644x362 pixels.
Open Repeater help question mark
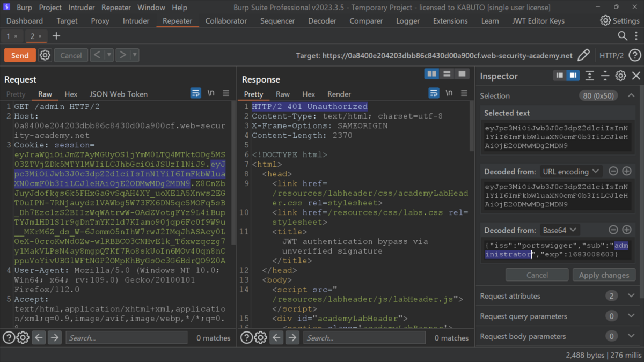point(634,55)
